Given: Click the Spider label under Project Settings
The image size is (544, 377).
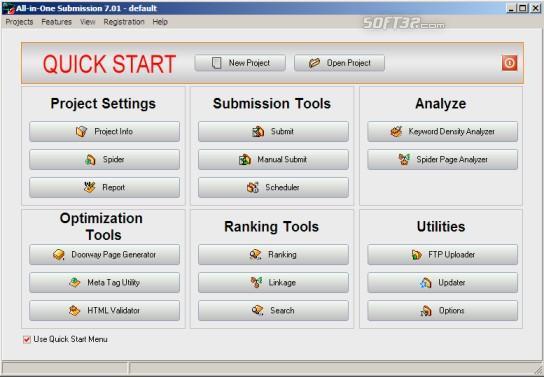Looking at the screenshot, I should (x=113, y=160).
